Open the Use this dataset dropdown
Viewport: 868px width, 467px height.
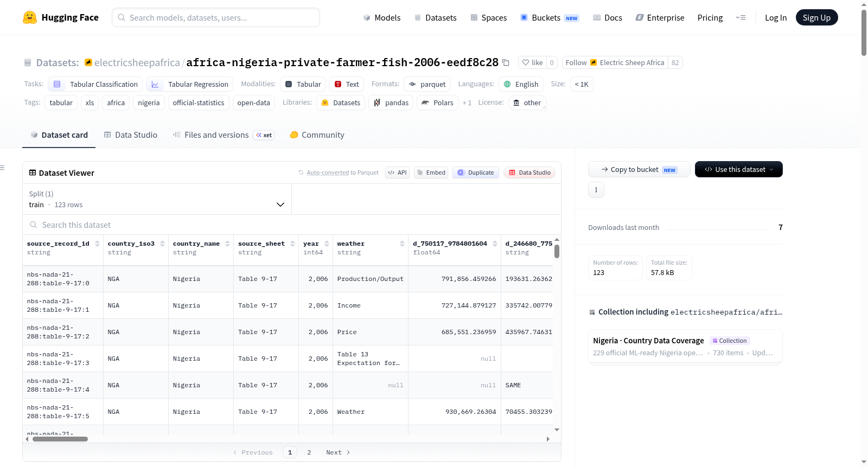click(x=739, y=169)
